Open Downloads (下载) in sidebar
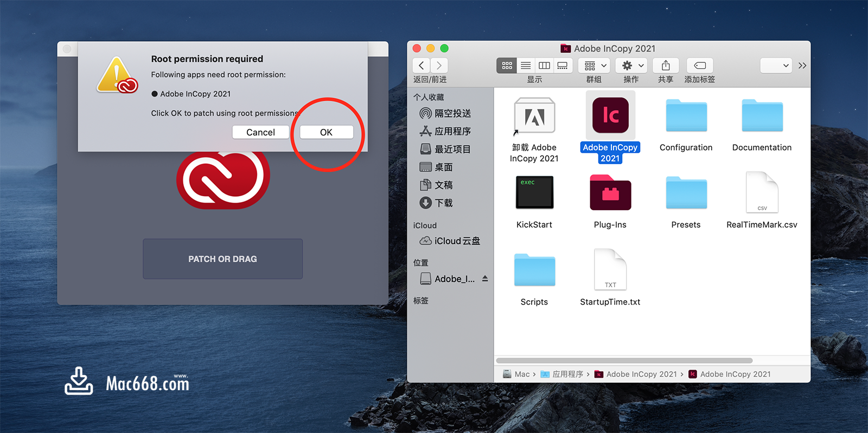 437,203
